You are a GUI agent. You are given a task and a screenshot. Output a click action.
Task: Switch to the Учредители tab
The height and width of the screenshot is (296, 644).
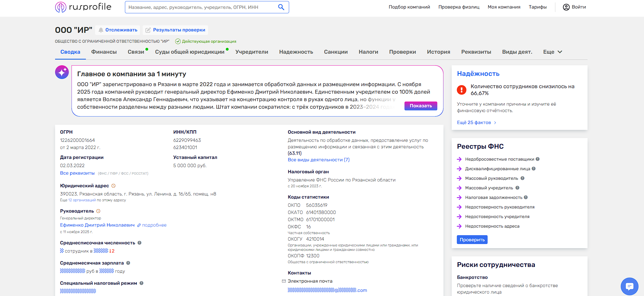[252, 52]
